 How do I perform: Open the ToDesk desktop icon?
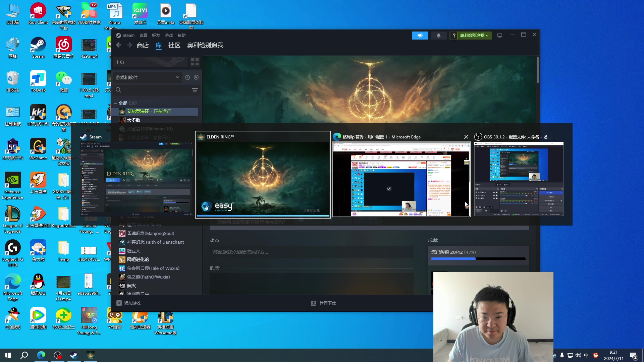38,81
